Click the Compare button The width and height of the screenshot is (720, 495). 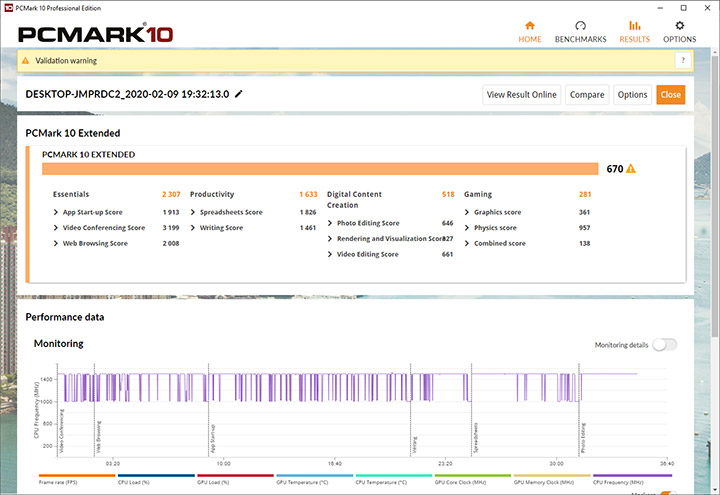coord(587,95)
